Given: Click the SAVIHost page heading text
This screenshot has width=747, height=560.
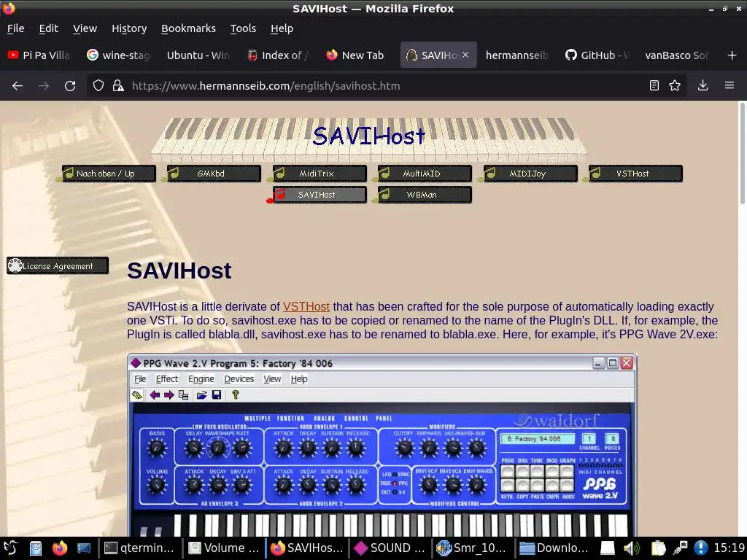Looking at the screenshot, I should coord(179,271).
